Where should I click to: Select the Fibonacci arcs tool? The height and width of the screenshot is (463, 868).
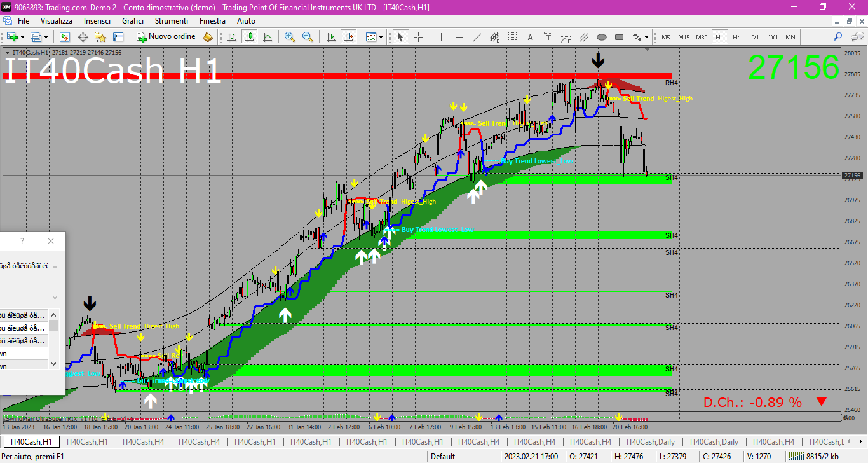pos(566,37)
